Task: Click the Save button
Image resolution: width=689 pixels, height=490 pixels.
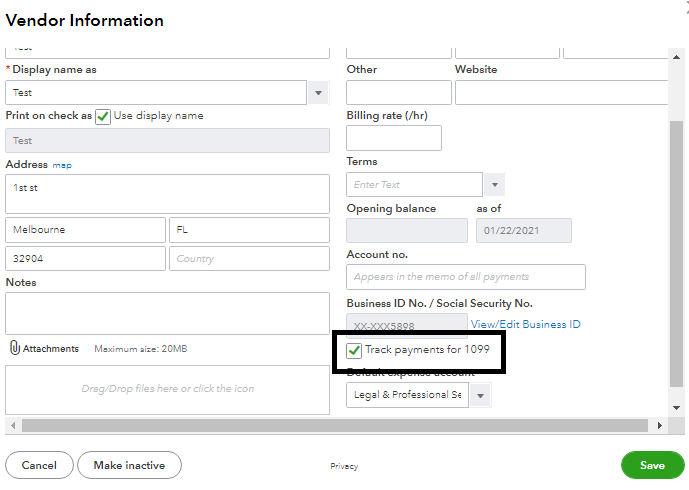Action: 652,465
